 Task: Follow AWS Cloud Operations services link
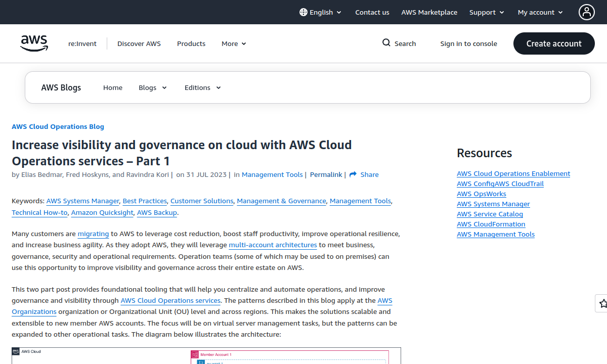click(170, 300)
